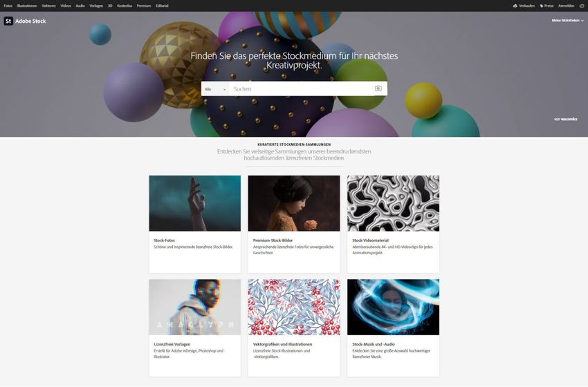
Task: Open the Vektorgrafiken und Illustrationen berry thumbnail
Action: click(x=294, y=307)
